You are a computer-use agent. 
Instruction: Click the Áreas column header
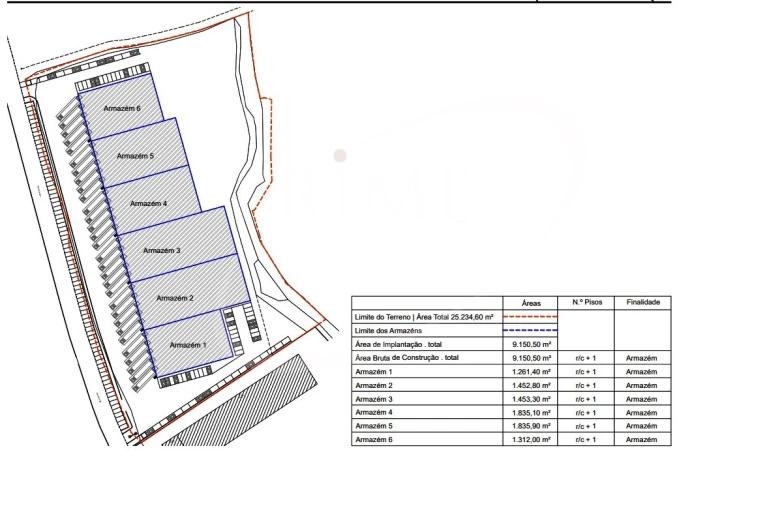coord(531,302)
